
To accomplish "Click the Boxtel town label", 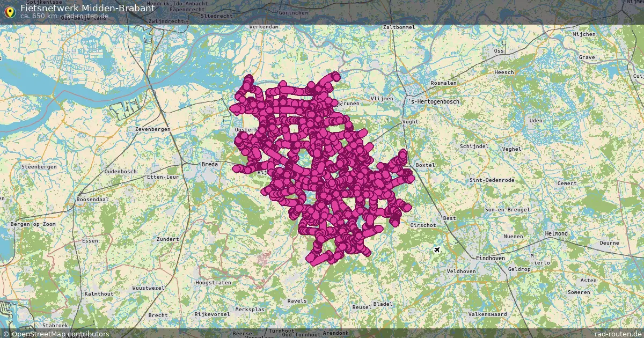I will pyautogui.click(x=425, y=165).
